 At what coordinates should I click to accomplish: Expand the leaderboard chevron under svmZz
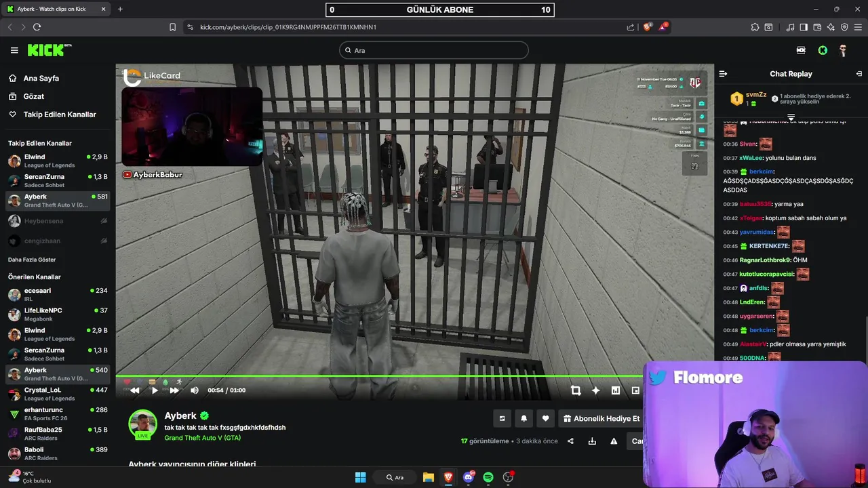791,117
